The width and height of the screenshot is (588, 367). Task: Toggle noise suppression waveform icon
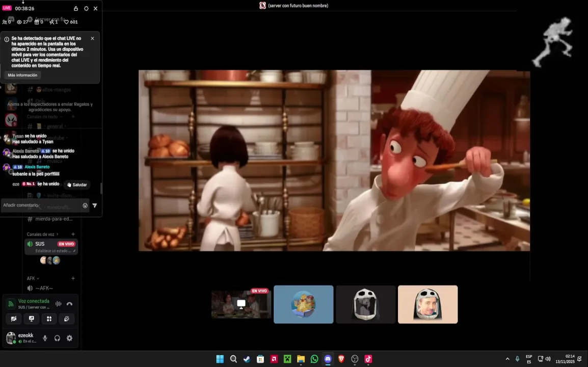coord(59,304)
